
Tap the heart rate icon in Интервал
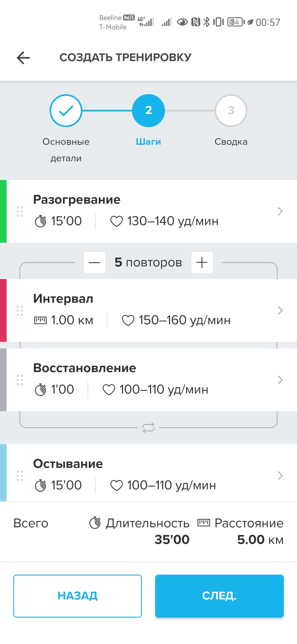click(128, 320)
